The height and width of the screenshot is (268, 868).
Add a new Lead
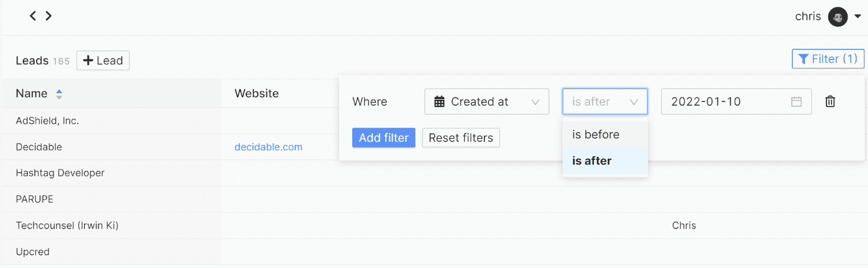point(103,61)
